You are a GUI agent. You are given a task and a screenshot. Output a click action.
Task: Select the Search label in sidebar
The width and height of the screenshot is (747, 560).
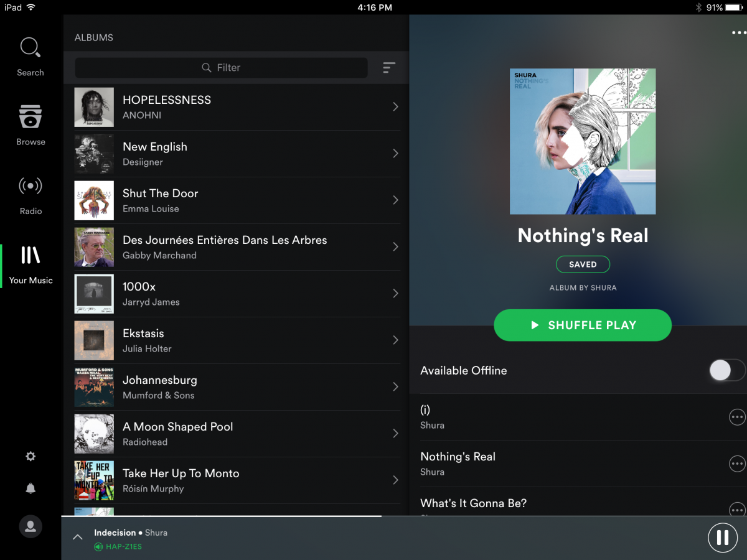click(x=31, y=73)
